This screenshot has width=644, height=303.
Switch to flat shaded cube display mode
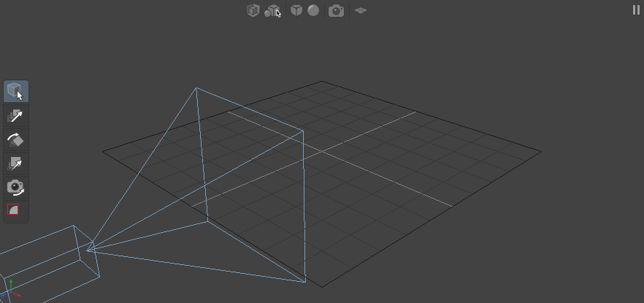(296, 10)
